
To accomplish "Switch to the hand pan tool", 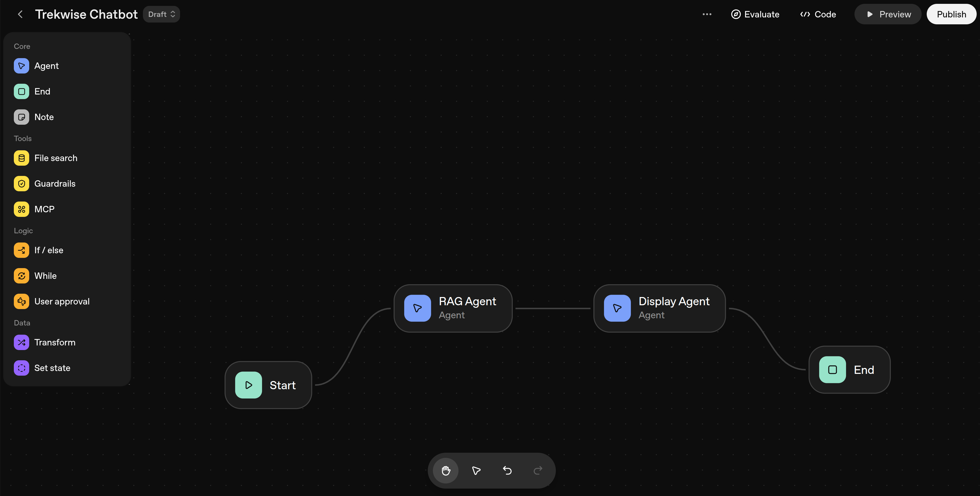I will click(445, 470).
